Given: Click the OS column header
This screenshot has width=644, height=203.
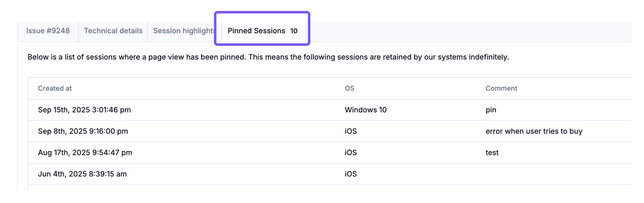Looking at the screenshot, I should [x=349, y=88].
